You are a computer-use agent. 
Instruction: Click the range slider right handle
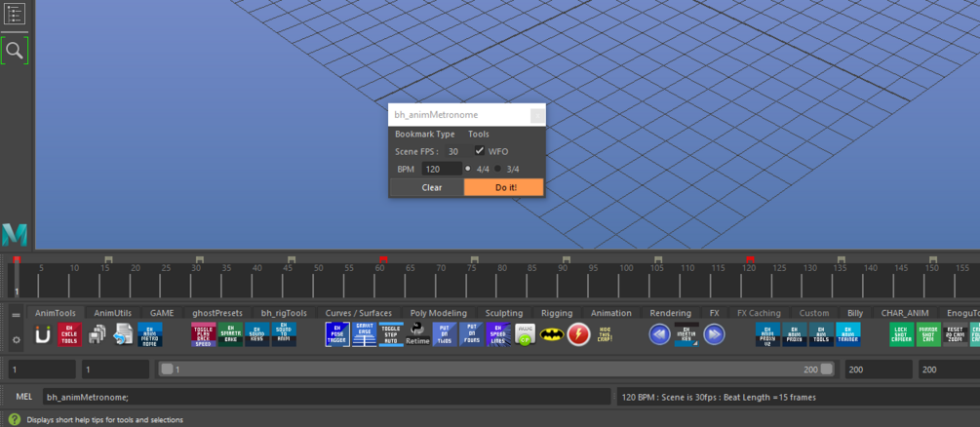point(827,369)
